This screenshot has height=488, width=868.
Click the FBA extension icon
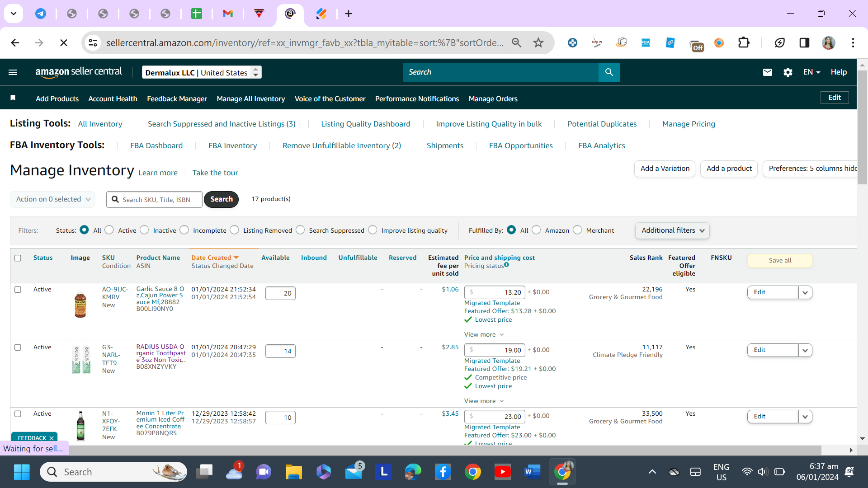tap(646, 43)
